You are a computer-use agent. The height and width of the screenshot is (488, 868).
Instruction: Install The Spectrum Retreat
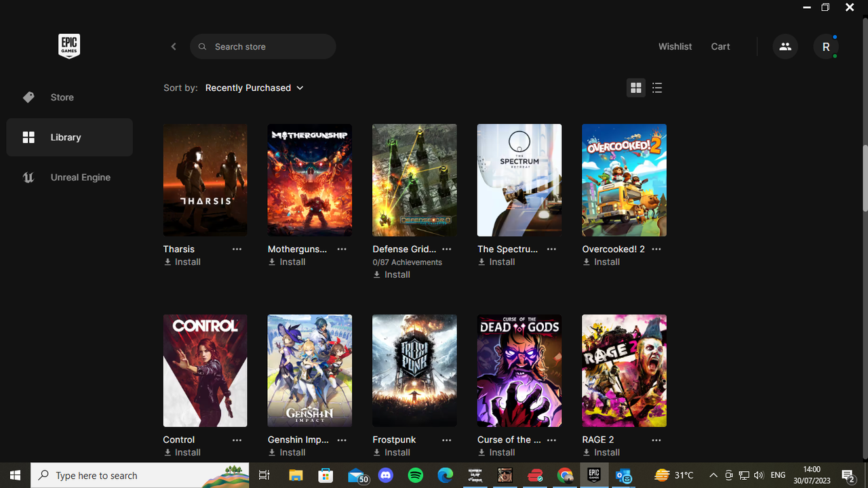tap(496, 262)
